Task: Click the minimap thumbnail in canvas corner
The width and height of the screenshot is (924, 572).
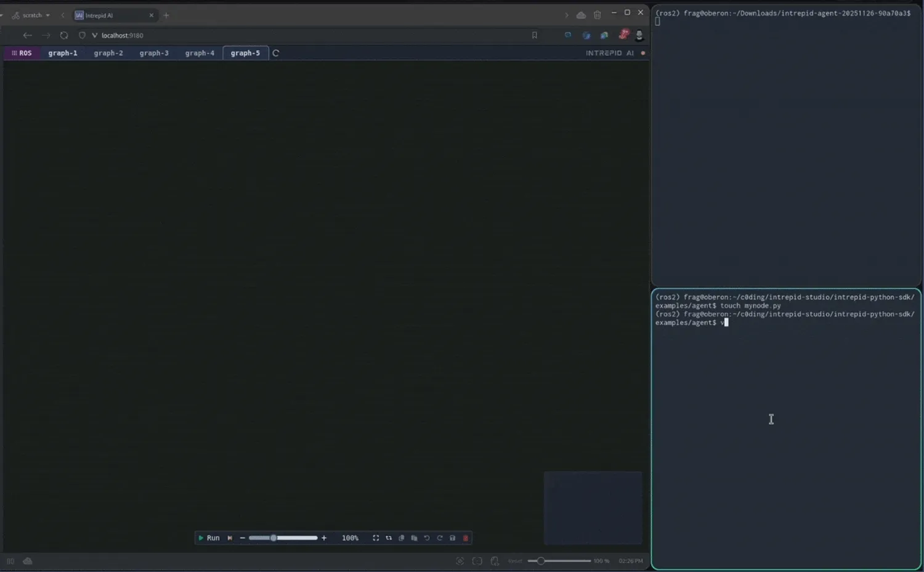Action: [593, 508]
